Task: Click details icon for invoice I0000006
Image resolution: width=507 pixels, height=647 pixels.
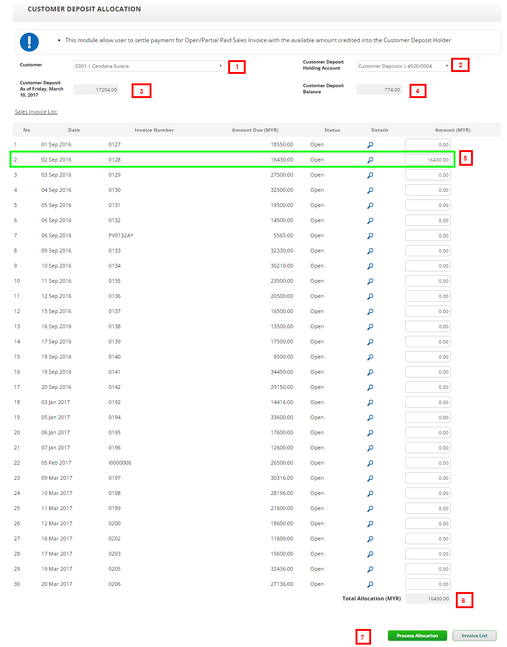Action: [x=370, y=463]
